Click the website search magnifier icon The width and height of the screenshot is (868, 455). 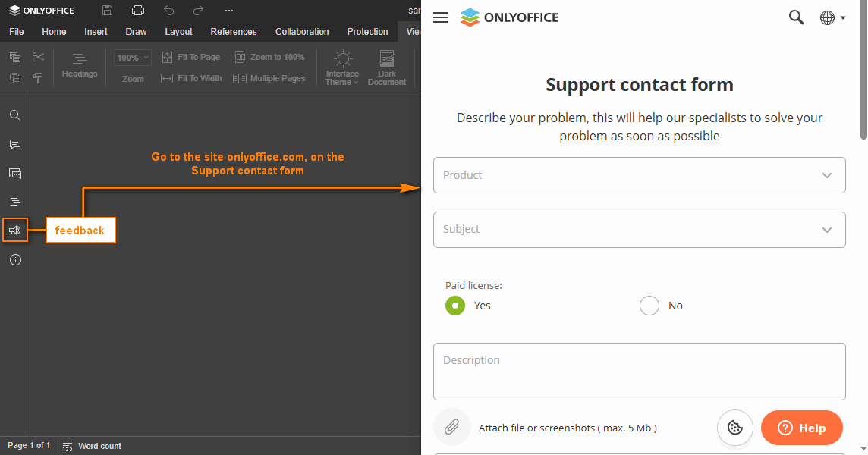(x=796, y=17)
